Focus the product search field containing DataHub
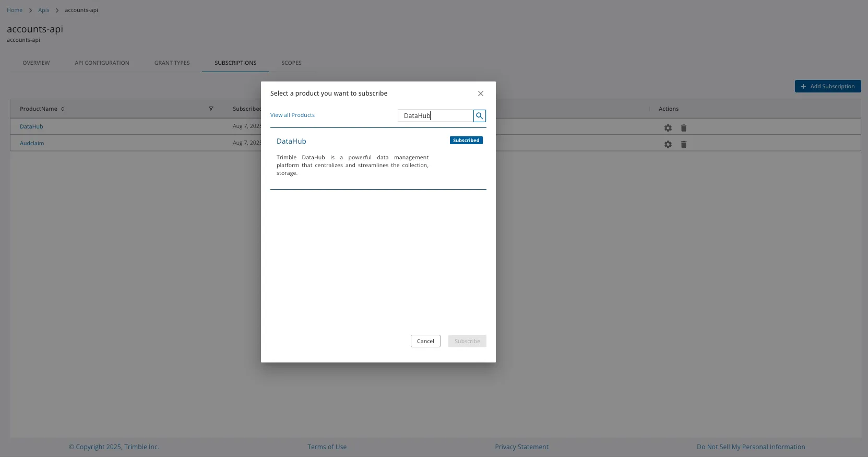Viewport: 868px width, 457px height. point(435,116)
